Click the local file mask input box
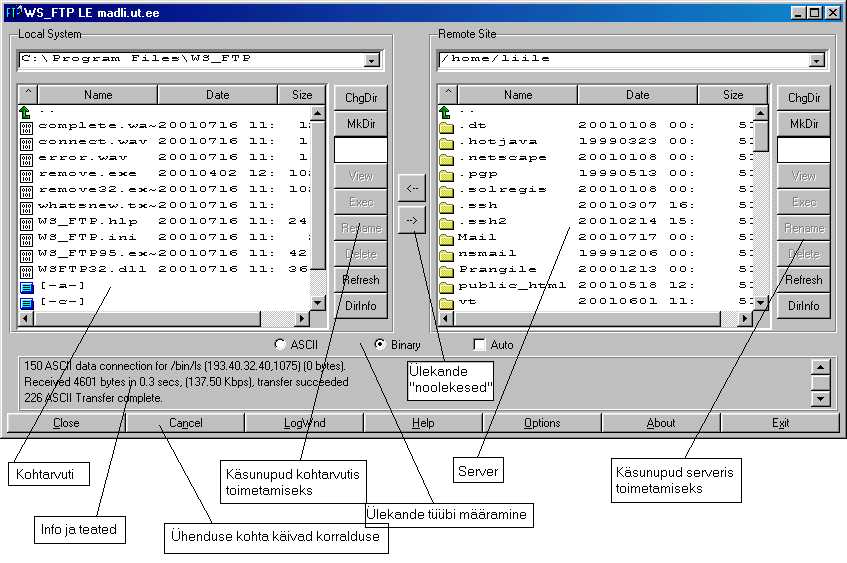The width and height of the screenshot is (847, 563). (361, 150)
